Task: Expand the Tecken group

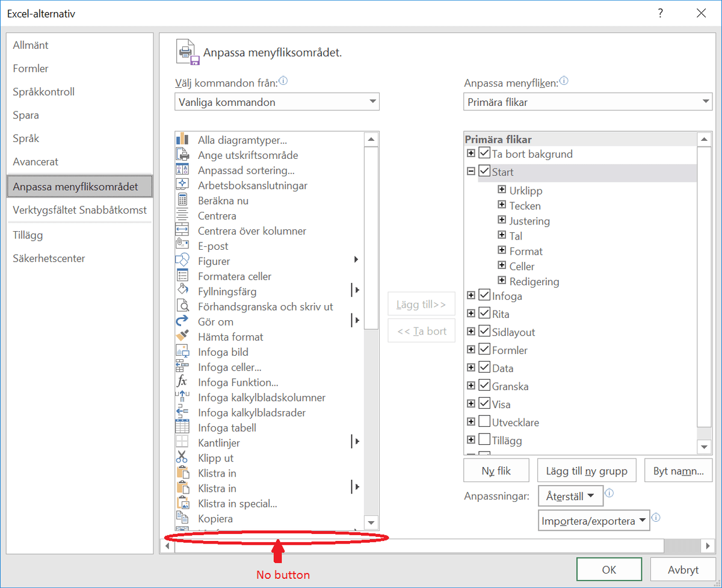Action: (502, 205)
